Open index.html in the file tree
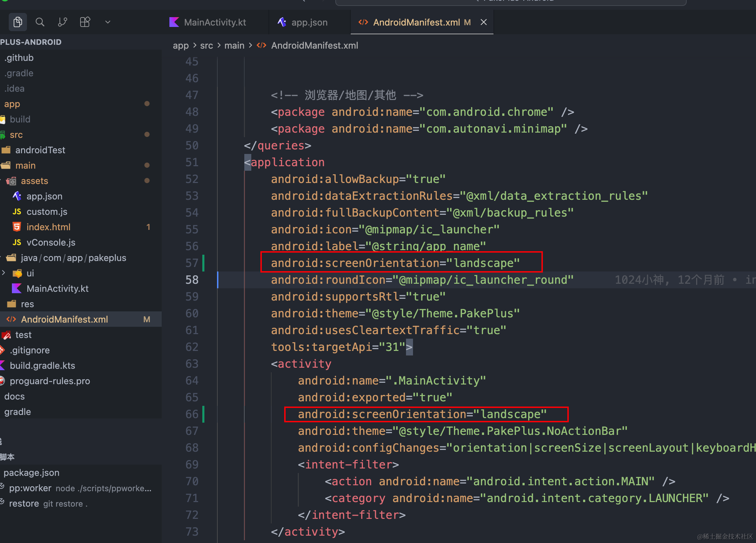Viewport: 756px width, 543px height. coord(48,227)
